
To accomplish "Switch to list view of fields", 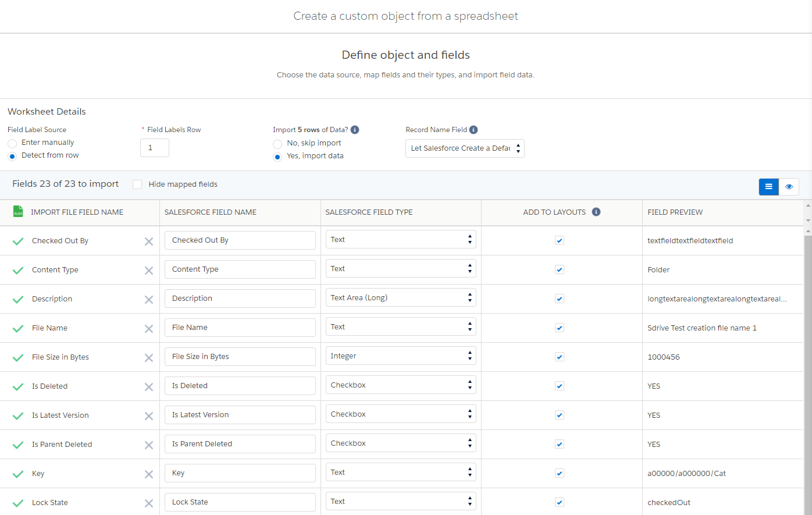I will 768,187.
